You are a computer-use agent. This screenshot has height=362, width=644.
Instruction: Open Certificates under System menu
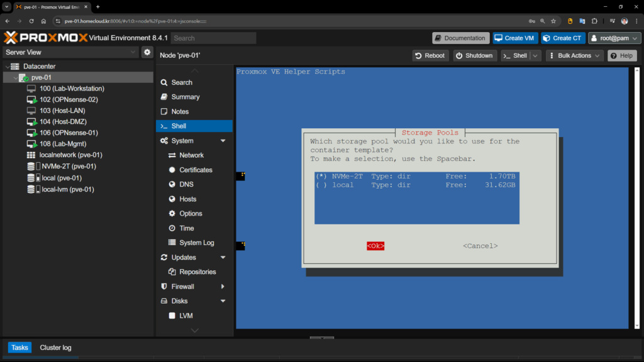pos(196,170)
